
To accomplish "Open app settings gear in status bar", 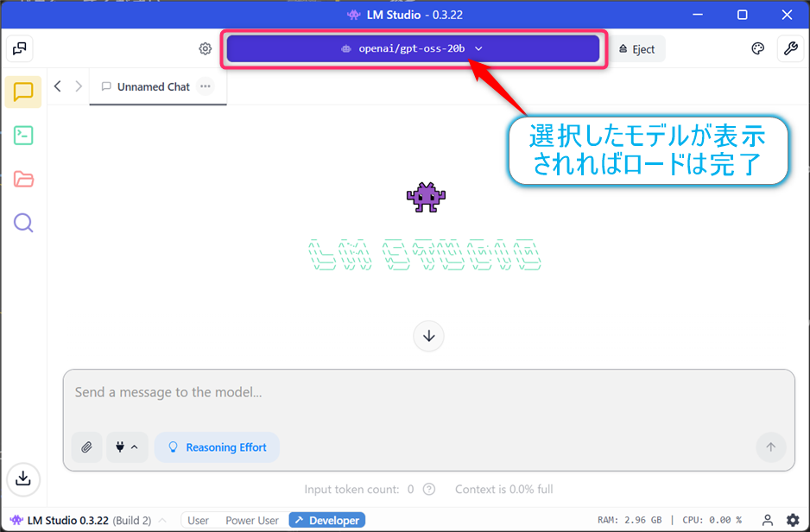I will click(793, 520).
